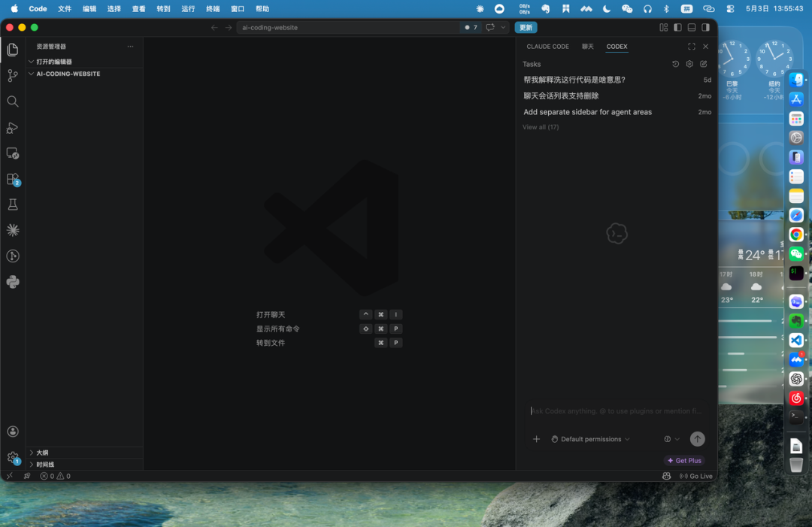Click the Get Plus button
812x527 pixels.
pos(685,461)
